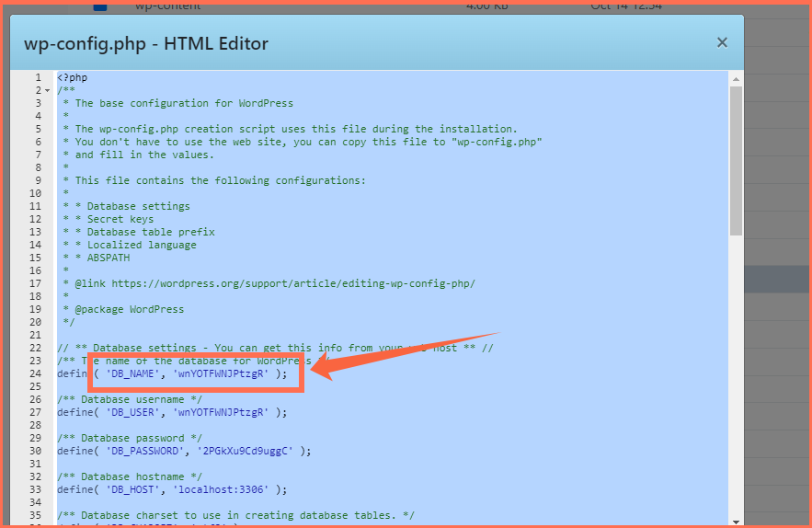Click '* * ABSPATH' on line 15
Image resolution: width=812 pixels, height=528 pixels.
point(97,258)
